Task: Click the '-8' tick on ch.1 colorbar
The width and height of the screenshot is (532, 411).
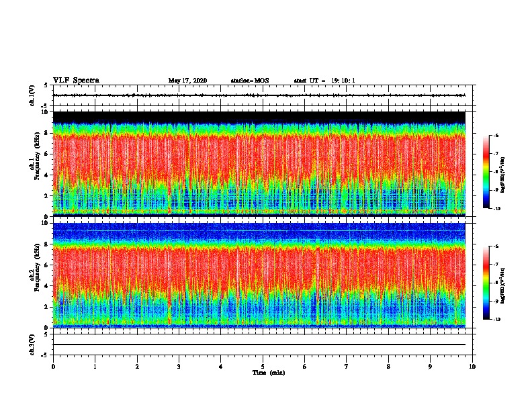Action: (496, 172)
